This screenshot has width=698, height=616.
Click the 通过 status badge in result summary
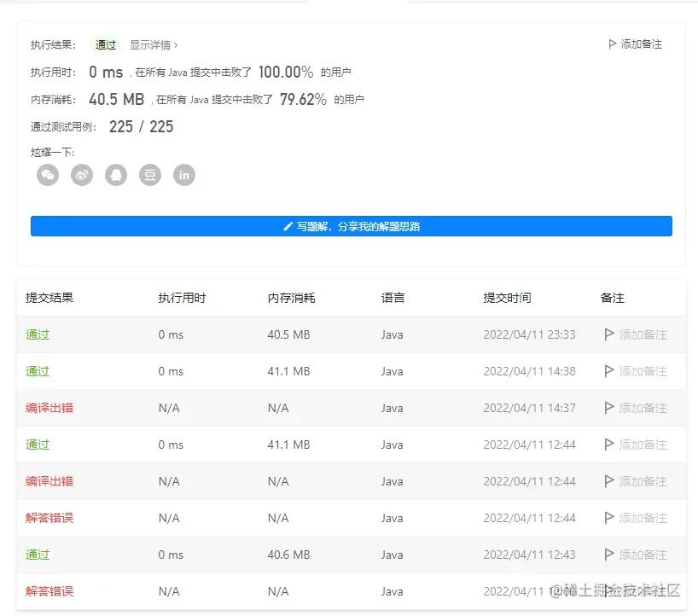pyautogui.click(x=106, y=45)
